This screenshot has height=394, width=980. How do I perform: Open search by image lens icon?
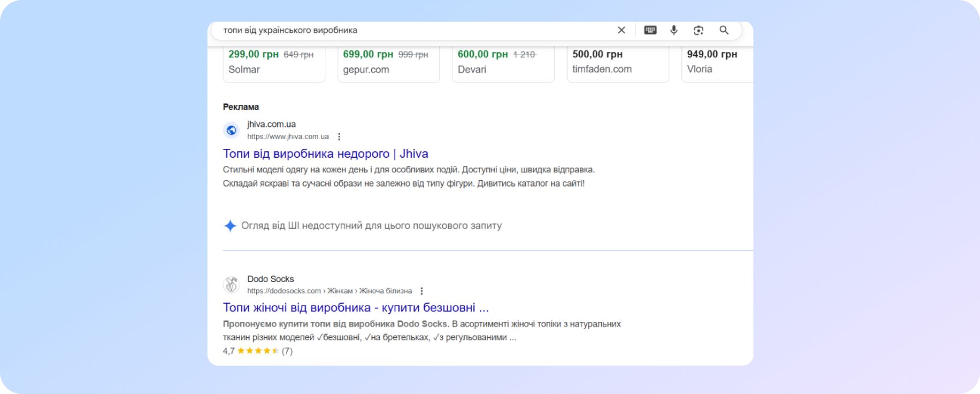[x=698, y=30]
